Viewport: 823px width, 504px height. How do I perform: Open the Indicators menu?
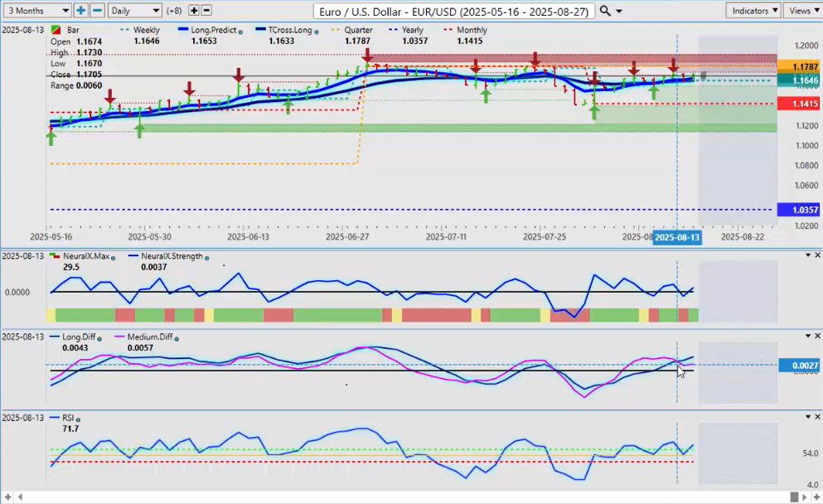point(753,11)
